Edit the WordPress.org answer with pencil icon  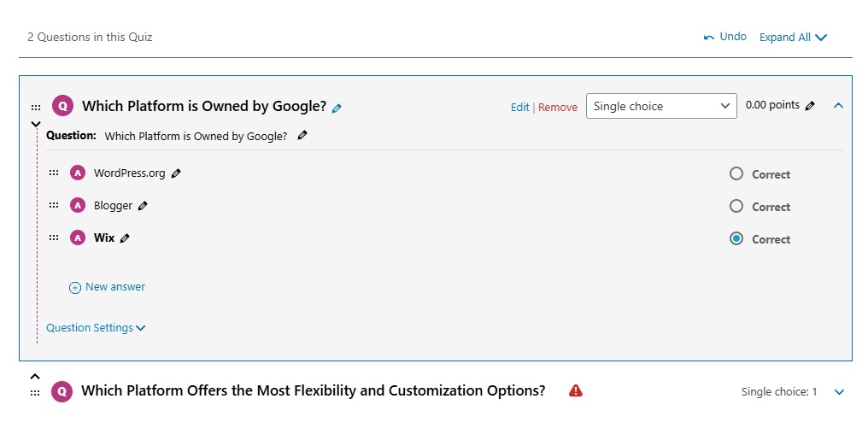176,173
